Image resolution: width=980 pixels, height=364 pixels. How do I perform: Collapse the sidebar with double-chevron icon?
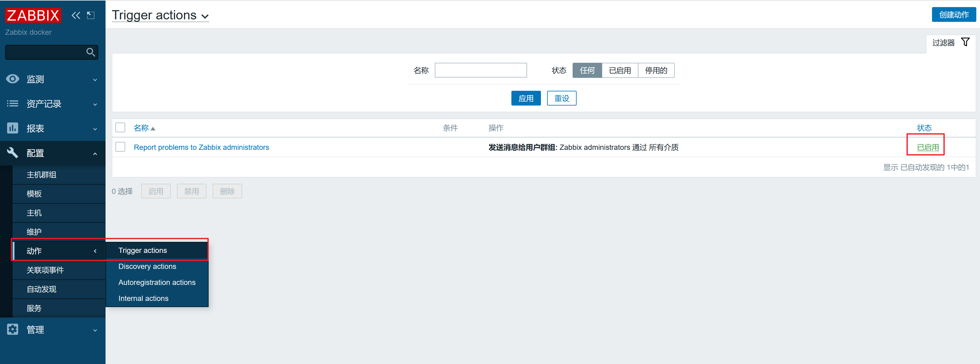(x=76, y=15)
